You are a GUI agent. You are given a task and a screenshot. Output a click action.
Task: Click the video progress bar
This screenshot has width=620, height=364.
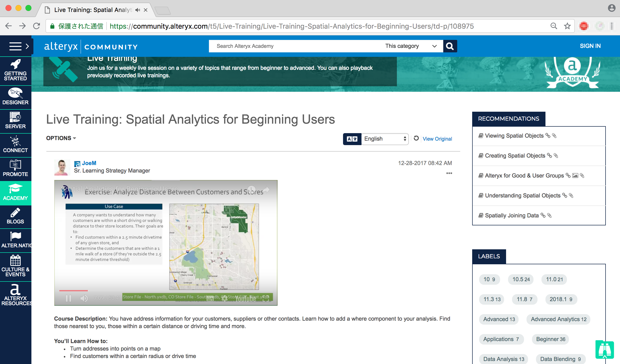(166, 291)
